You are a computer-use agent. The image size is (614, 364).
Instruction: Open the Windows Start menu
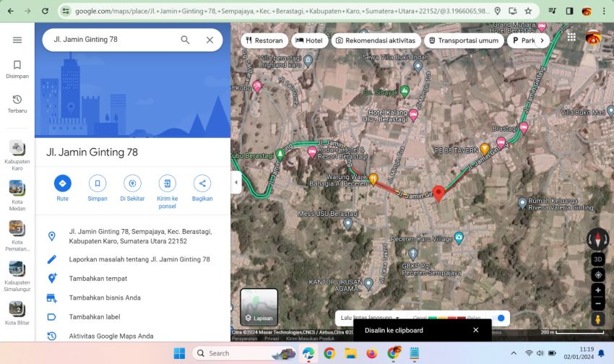pos(179,353)
